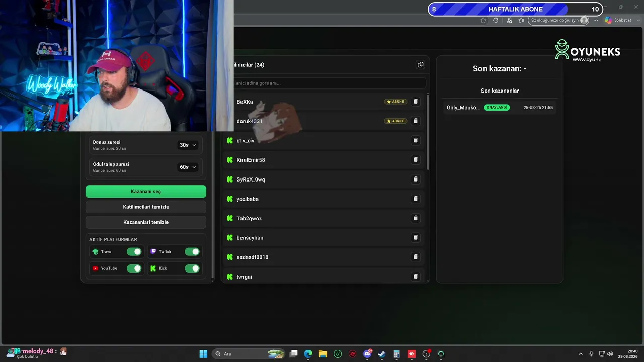Open Discord from the taskbar
The width and height of the screenshot is (644, 362).
[367, 354]
